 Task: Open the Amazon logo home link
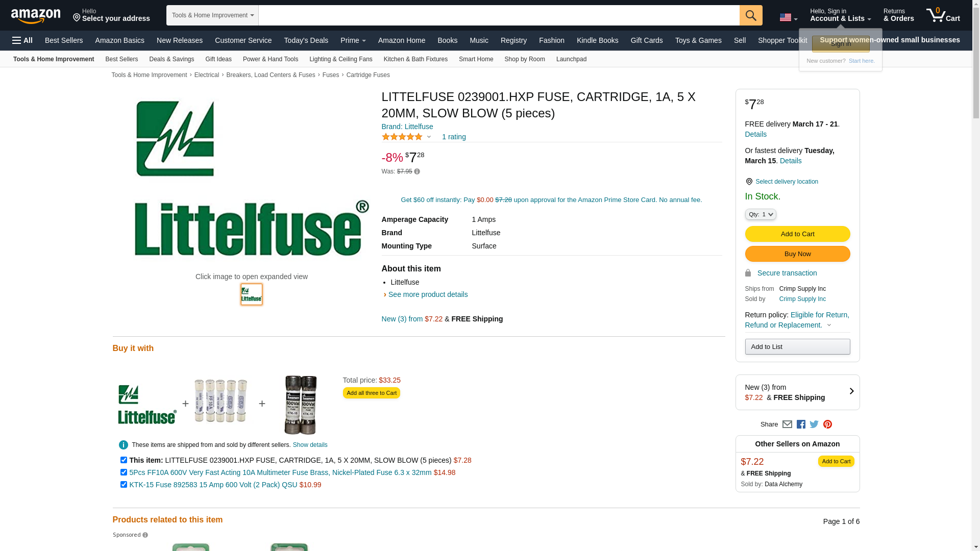point(36,16)
